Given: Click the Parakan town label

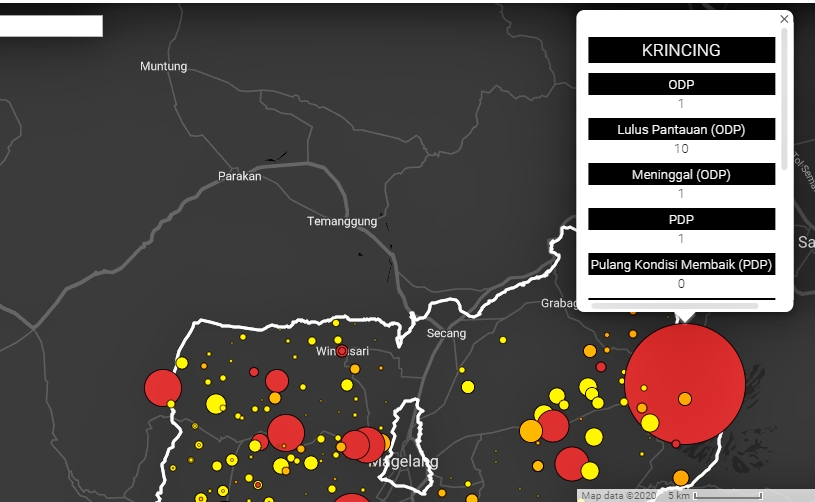Looking at the screenshot, I should click(x=239, y=176).
